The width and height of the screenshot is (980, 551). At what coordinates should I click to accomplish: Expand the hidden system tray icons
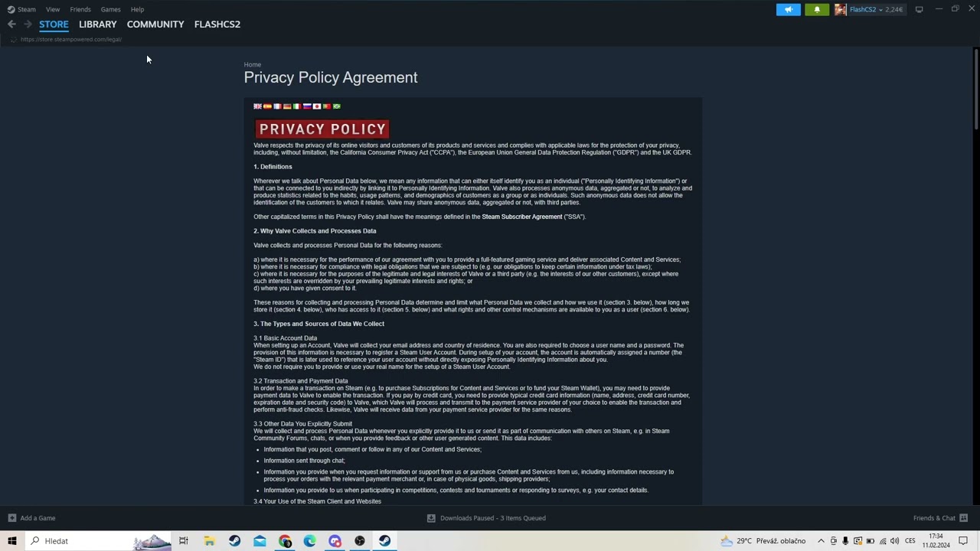(821, 541)
